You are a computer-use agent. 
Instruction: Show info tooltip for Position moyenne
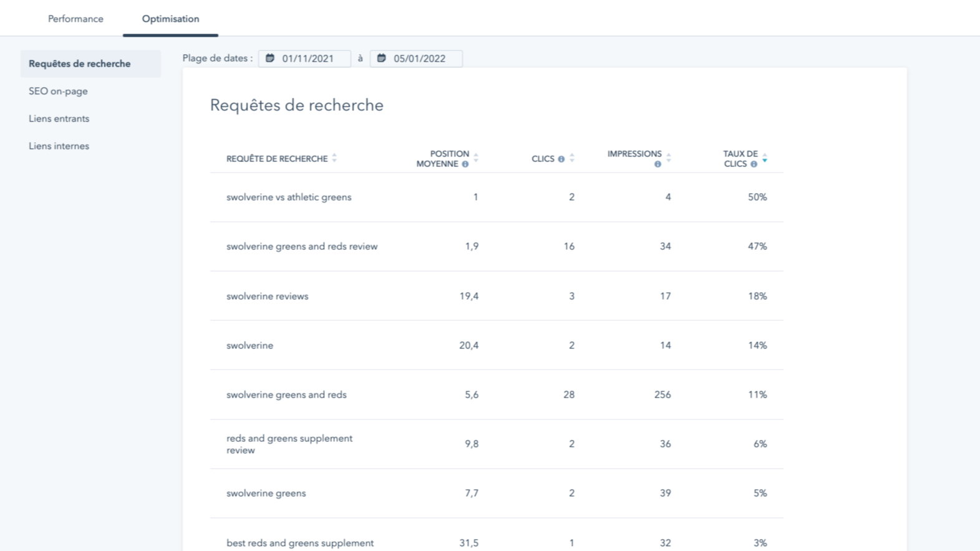click(465, 164)
